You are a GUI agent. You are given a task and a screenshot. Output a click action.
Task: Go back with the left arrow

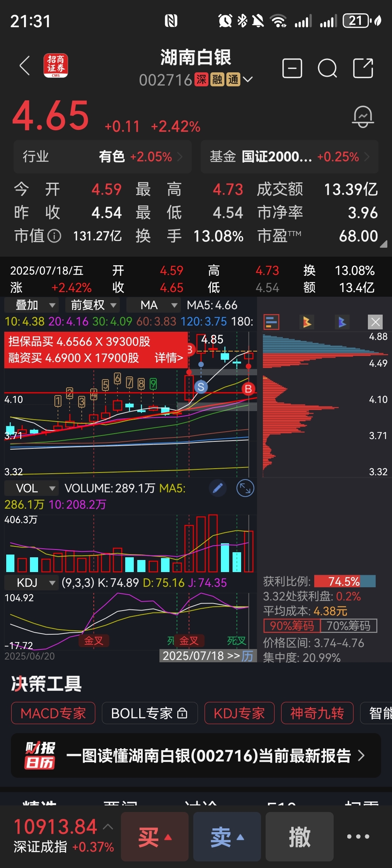pyautogui.click(x=25, y=65)
